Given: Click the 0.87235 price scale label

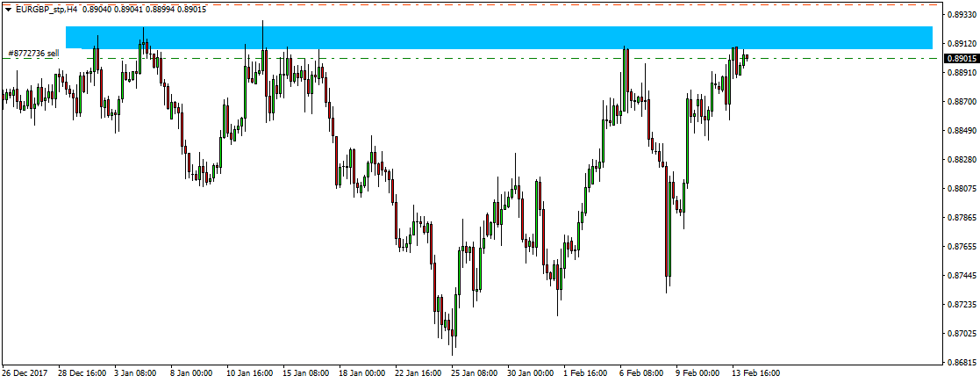Looking at the screenshot, I should [x=961, y=304].
